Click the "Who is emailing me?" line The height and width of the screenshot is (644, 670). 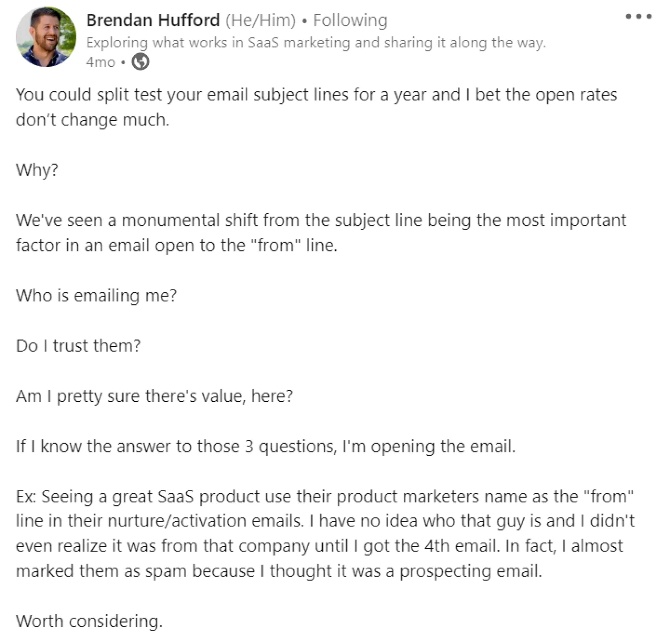[96, 296]
